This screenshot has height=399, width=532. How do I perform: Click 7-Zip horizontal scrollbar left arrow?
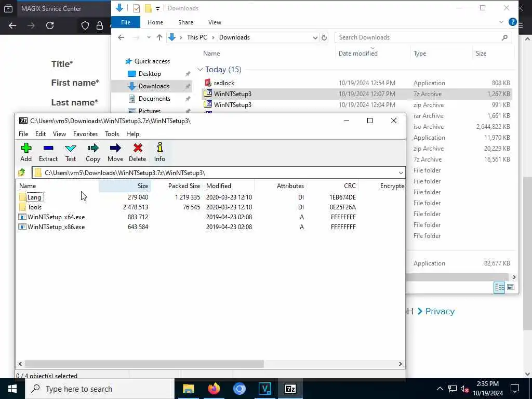pyautogui.click(x=20, y=364)
